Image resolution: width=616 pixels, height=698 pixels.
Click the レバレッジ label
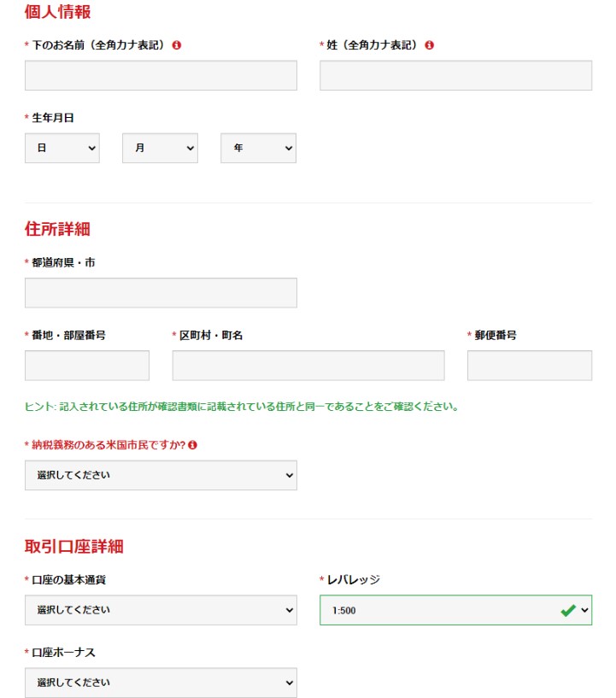pos(354,579)
